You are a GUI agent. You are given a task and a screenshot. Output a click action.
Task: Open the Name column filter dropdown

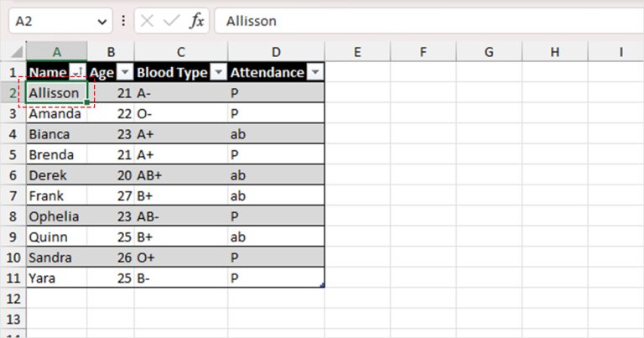(77, 72)
